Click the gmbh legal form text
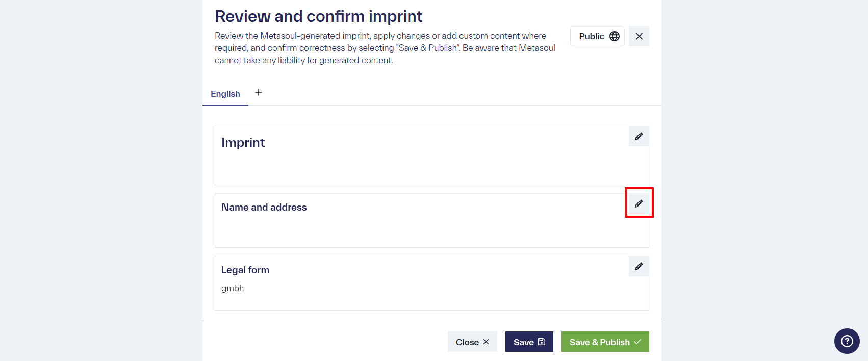 pos(233,288)
